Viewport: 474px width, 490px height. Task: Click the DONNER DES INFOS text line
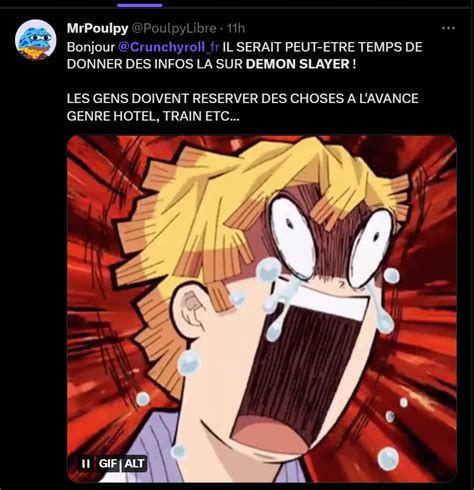pyautogui.click(x=211, y=64)
